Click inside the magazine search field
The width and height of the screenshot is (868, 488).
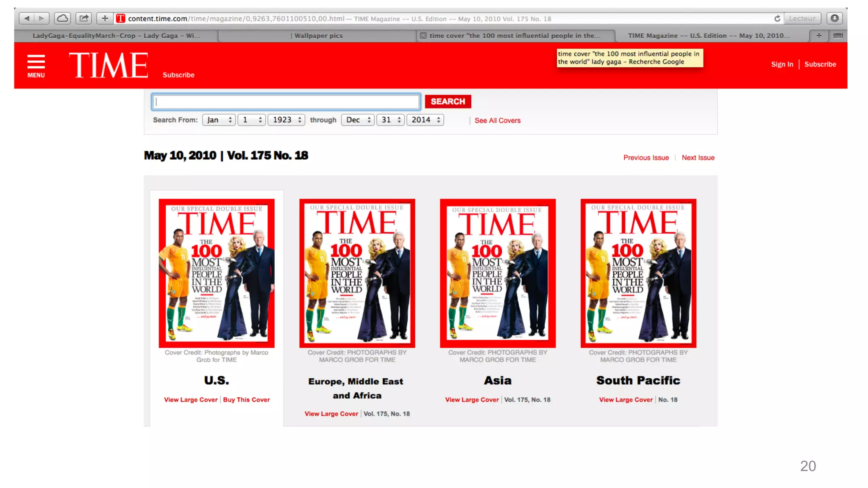coord(286,102)
